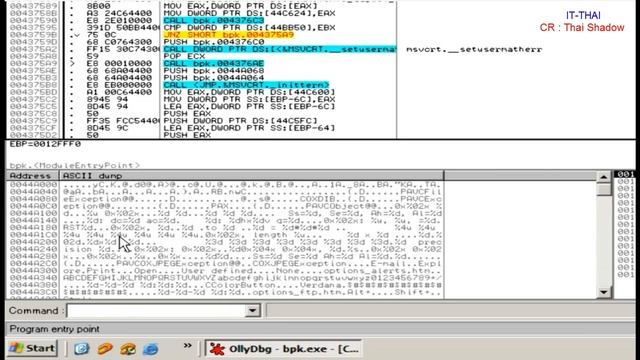Select dump row at address 0044A2C0
Image resolution: width=640 pixels, height=360 pixels.
[225, 263]
